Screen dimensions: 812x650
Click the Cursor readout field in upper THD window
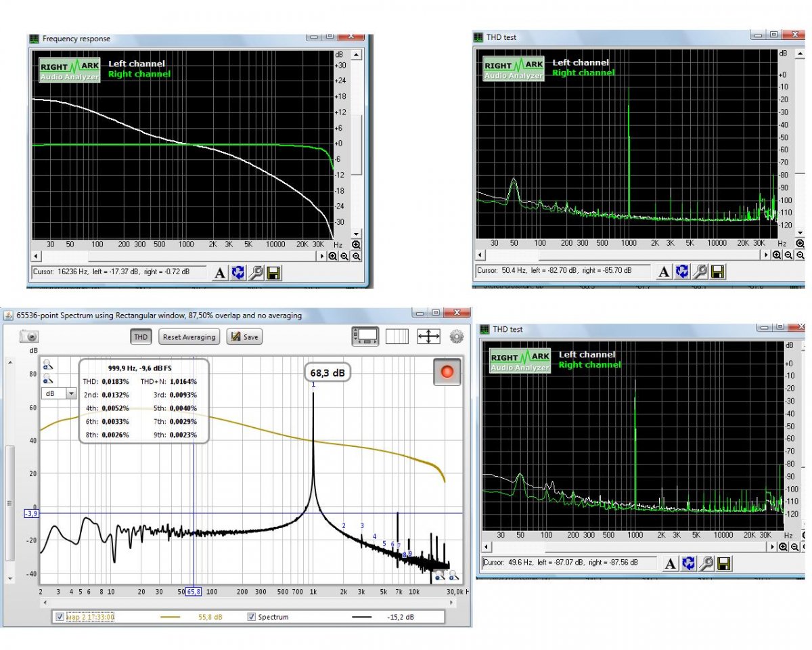[x=563, y=271]
